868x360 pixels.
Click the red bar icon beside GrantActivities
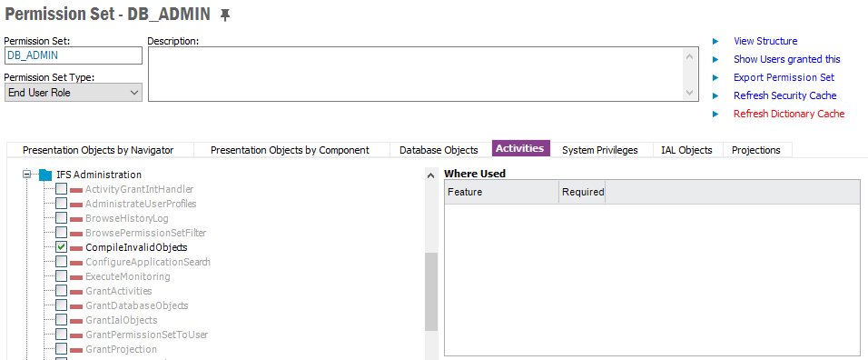(x=76, y=291)
